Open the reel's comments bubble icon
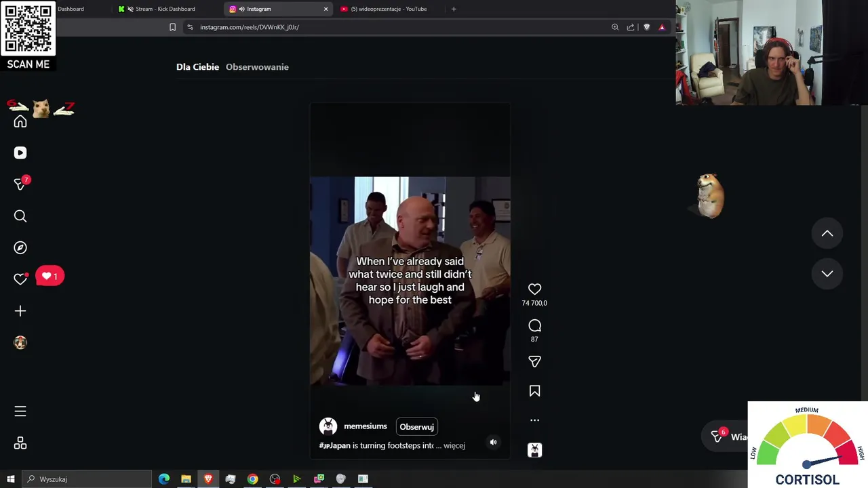The height and width of the screenshot is (488, 868). (x=534, y=326)
